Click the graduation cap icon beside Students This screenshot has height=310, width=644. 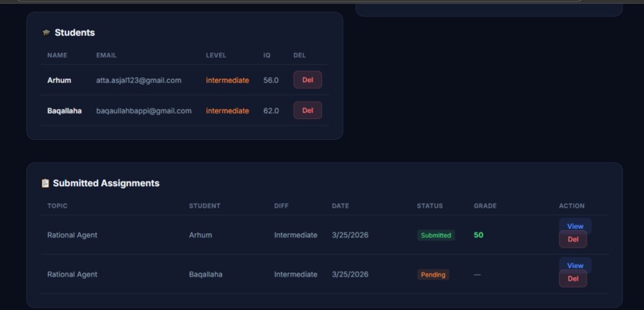coord(46,33)
